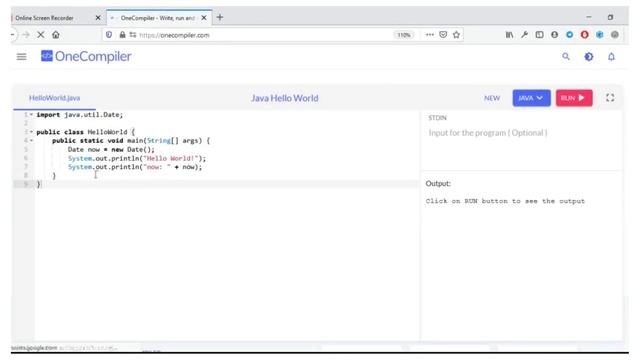The width and height of the screenshot is (640, 360).
Task: Click the blue circular extension icon
Action: [569, 35]
